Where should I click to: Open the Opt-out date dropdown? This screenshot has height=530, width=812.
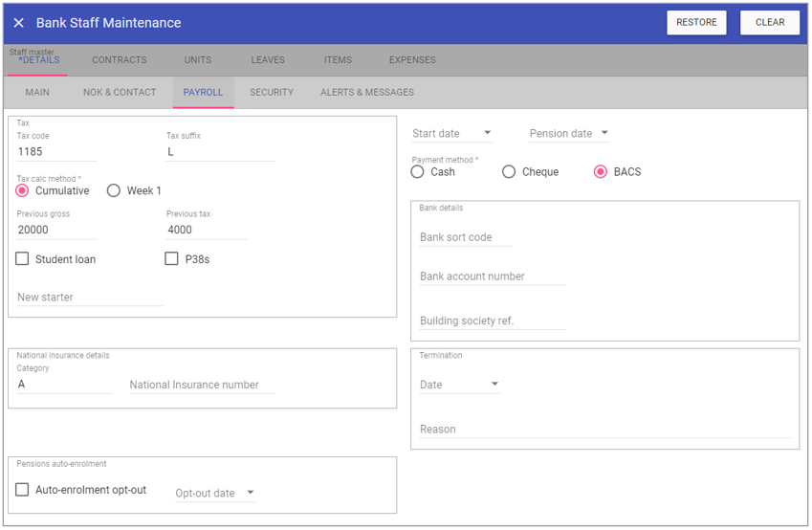(x=215, y=493)
